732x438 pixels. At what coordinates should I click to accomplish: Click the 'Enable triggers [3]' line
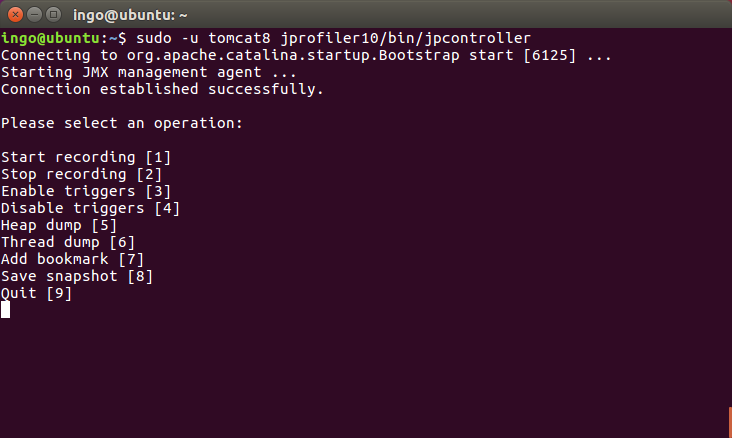tap(86, 191)
